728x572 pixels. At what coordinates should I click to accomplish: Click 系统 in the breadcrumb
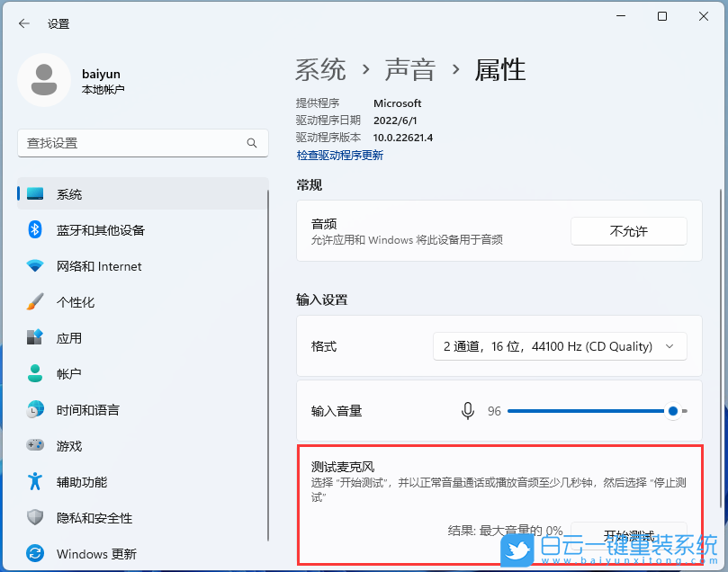click(320, 69)
